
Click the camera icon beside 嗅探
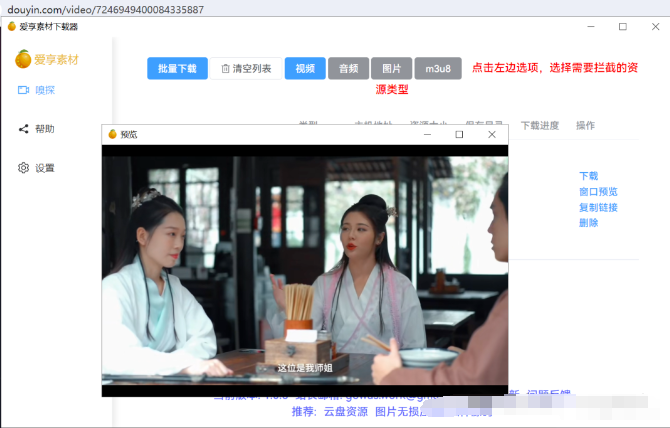(x=23, y=90)
